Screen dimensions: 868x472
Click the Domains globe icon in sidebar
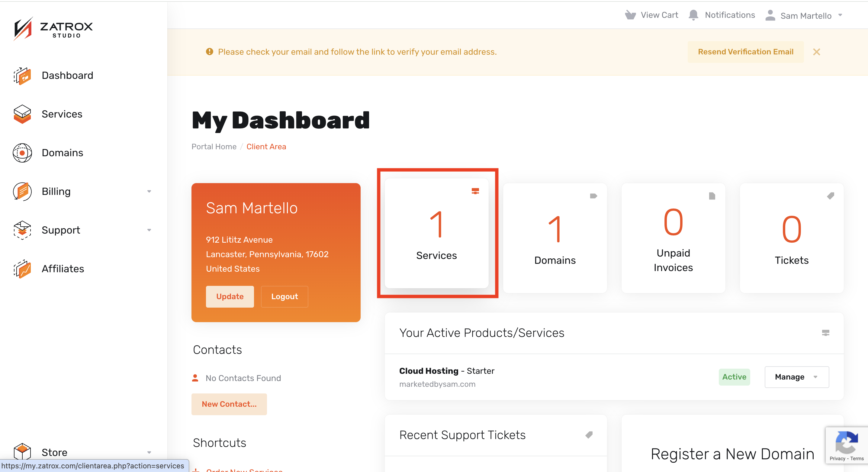[x=22, y=153]
